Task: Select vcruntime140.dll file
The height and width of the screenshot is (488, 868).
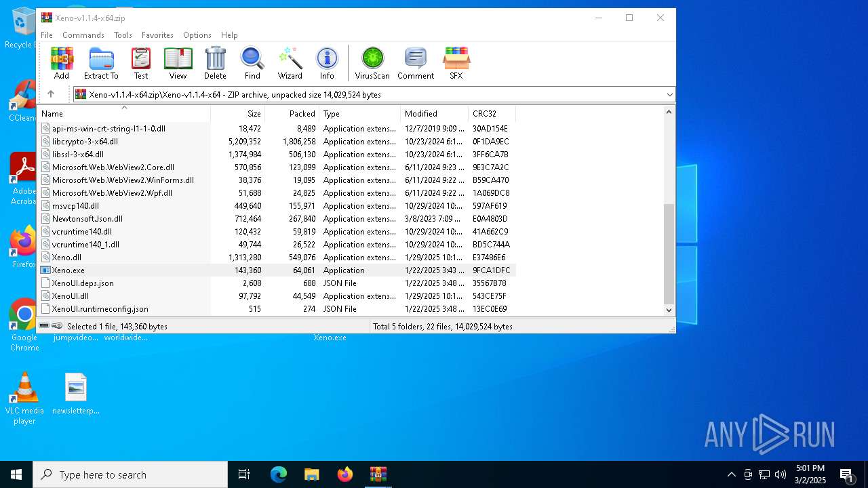Action: (277, 231)
